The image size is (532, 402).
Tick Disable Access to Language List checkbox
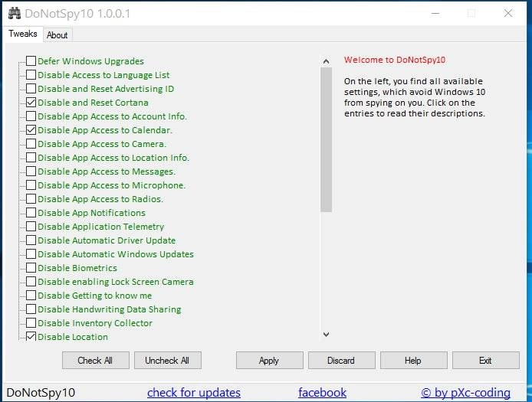point(31,74)
